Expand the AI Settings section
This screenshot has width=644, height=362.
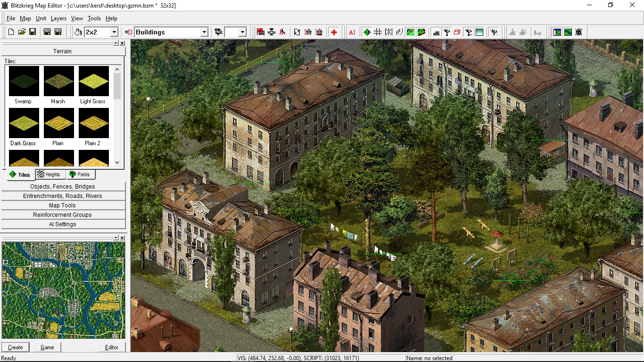[x=64, y=224]
